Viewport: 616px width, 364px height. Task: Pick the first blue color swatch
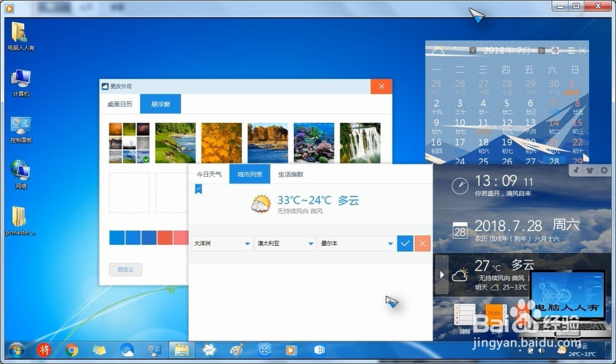click(116, 238)
